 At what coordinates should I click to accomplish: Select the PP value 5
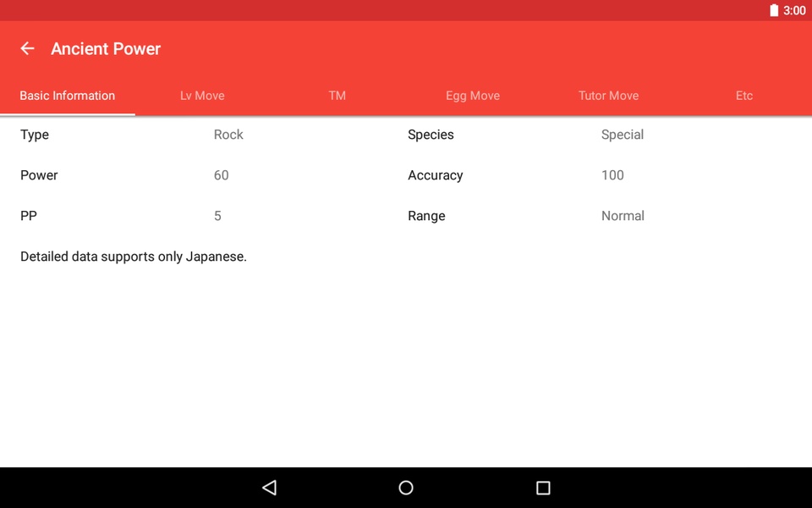pyautogui.click(x=217, y=216)
